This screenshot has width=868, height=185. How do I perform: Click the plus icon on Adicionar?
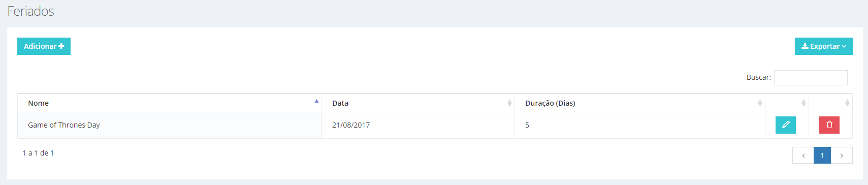click(x=61, y=46)
